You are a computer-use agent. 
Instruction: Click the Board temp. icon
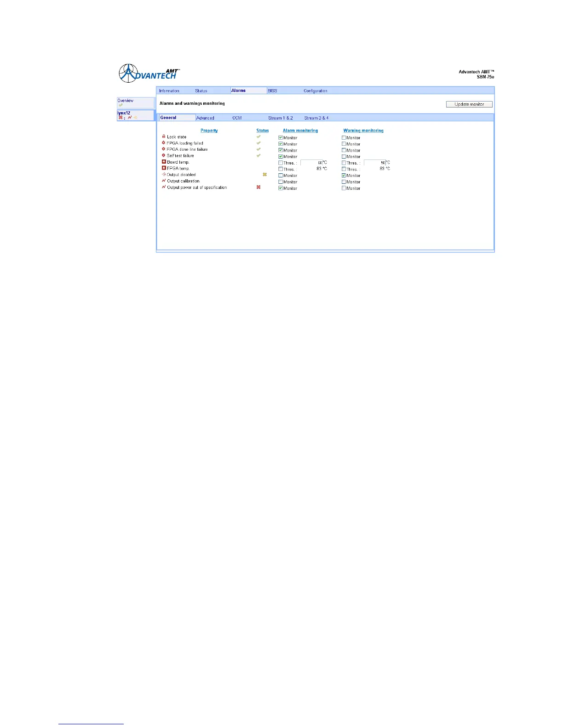164,162
